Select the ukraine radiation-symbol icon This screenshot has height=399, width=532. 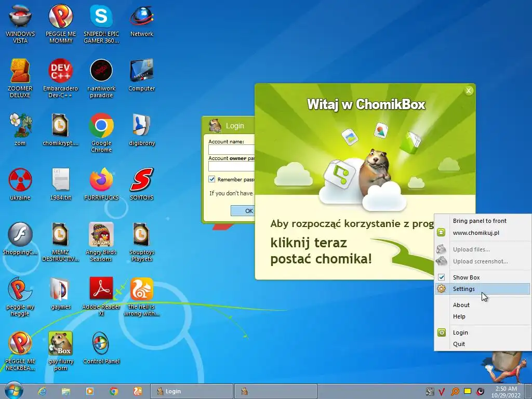[x=20, y=183]
